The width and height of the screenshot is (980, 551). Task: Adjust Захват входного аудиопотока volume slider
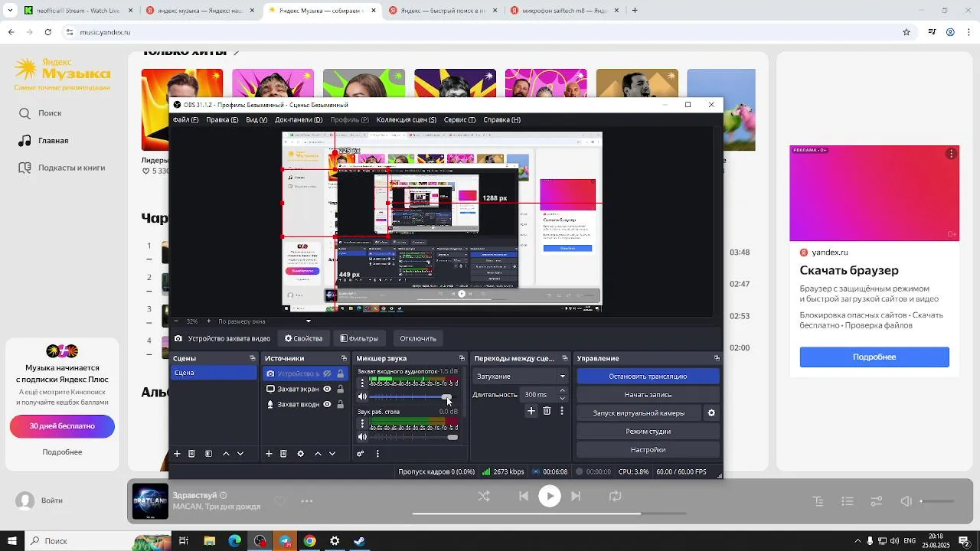413,396
